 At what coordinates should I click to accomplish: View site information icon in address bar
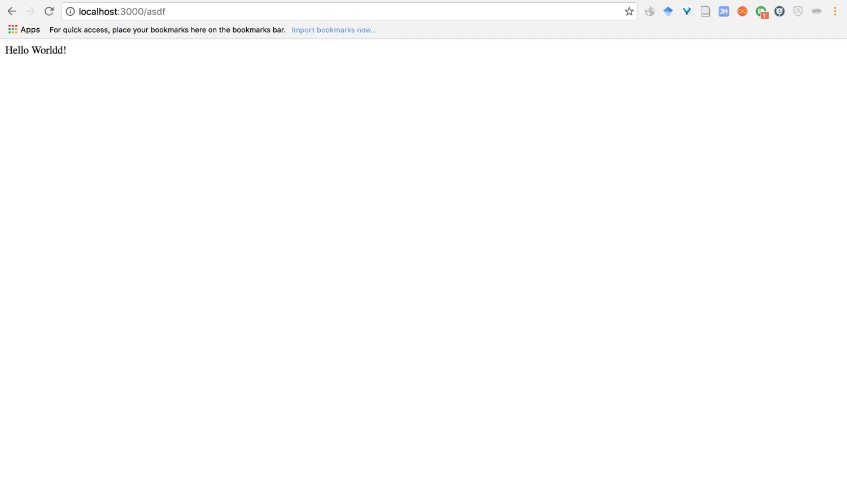coord(70,11)
